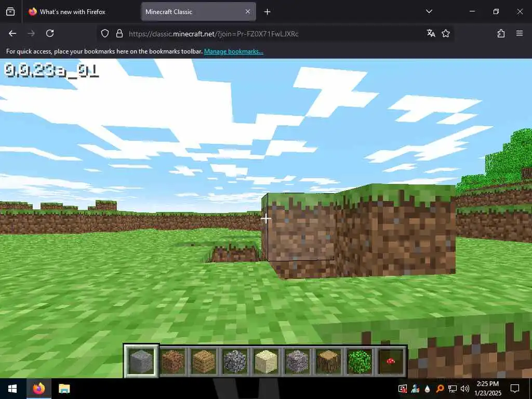
Task: Click the 0.0.23a_01 version text
Action: (51, 70)
